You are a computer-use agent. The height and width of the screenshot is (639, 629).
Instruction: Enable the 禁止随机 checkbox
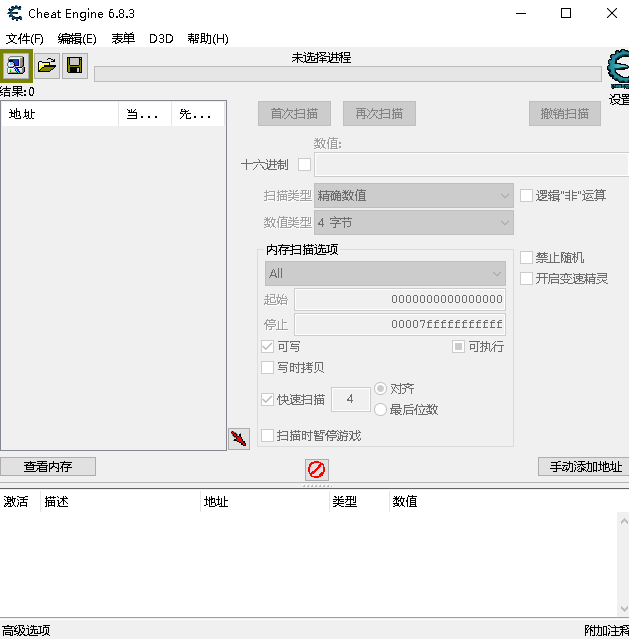click(x=526, y=258)
